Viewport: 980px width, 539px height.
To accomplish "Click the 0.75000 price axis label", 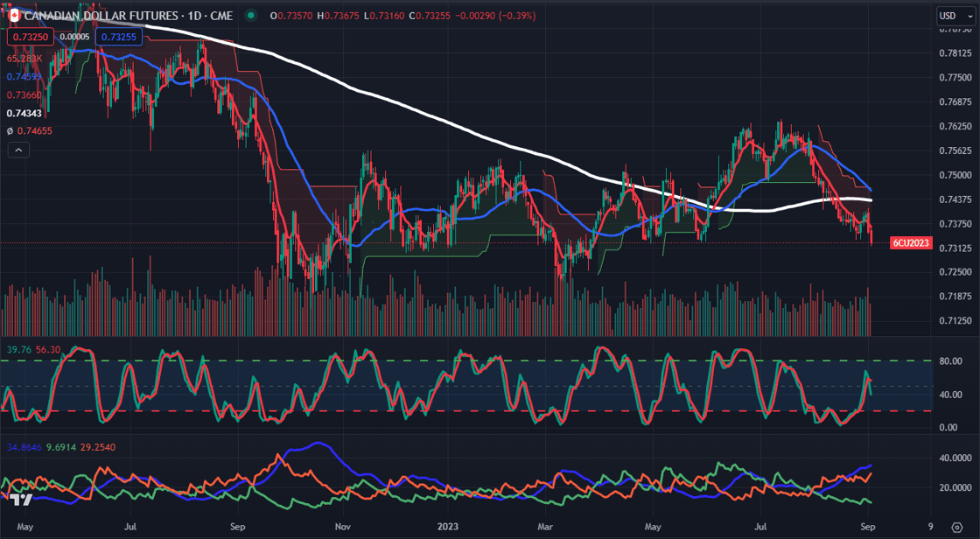I will pyautogui.click(x=954, y=175).
